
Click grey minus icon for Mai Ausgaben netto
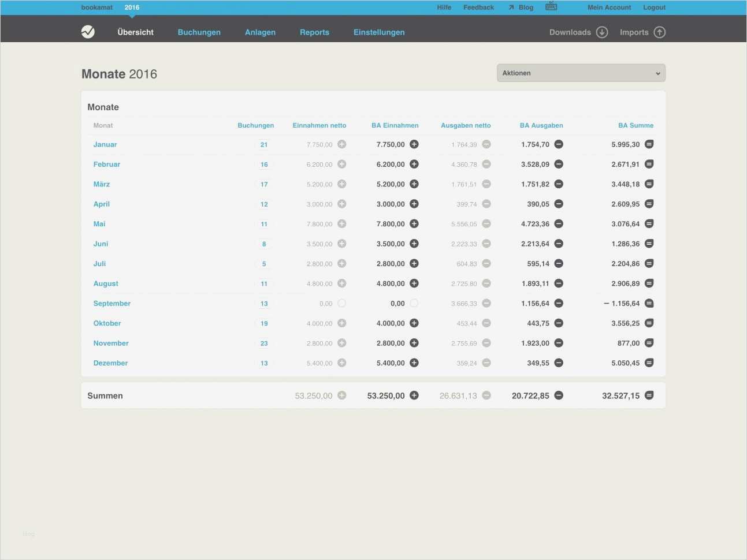coord(486,224)
